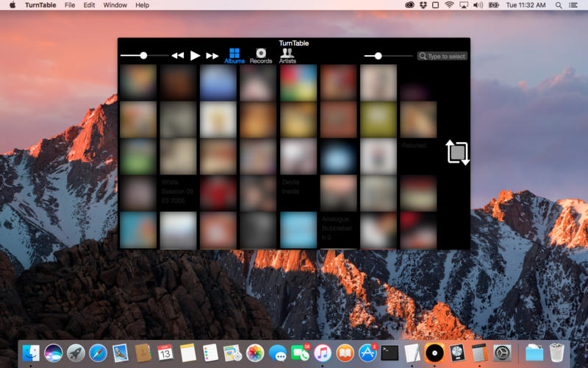Viewport: 588px width, 368px height.
Task: Open the App Store from the Dock
Action: 367,353
